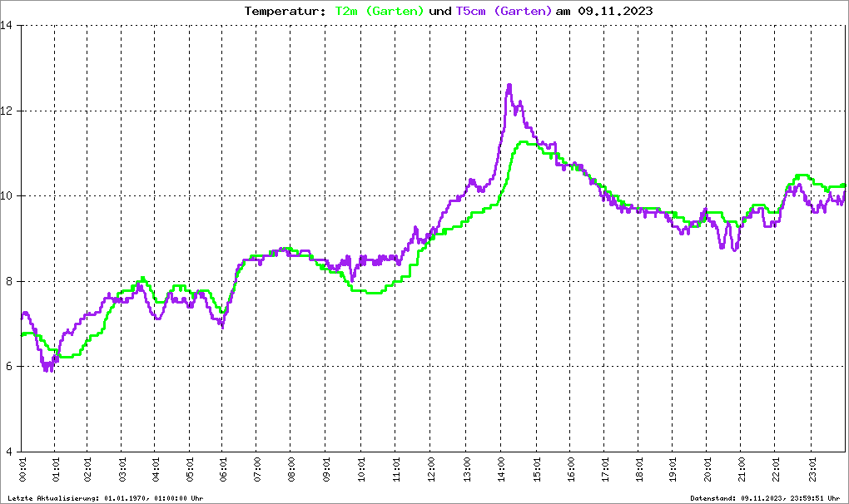
Task: Click the y-axis label 14
Action: point(7,26)
